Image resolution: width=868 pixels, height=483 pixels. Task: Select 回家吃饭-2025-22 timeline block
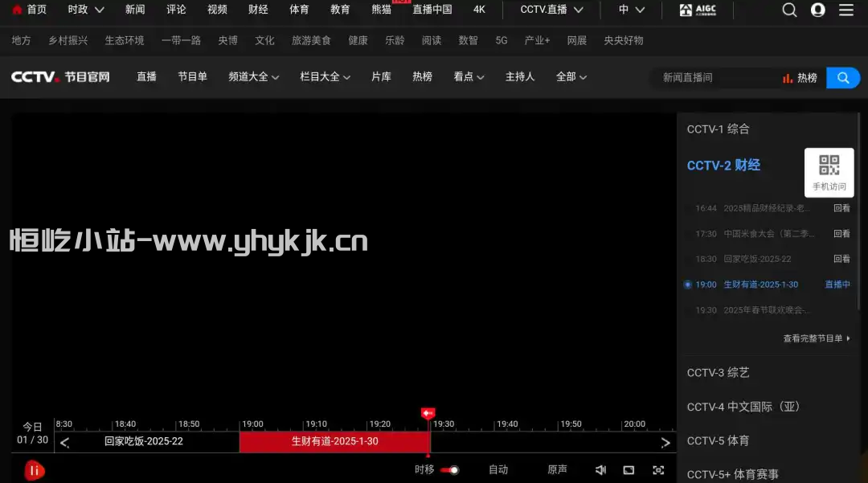coord(143,441)
